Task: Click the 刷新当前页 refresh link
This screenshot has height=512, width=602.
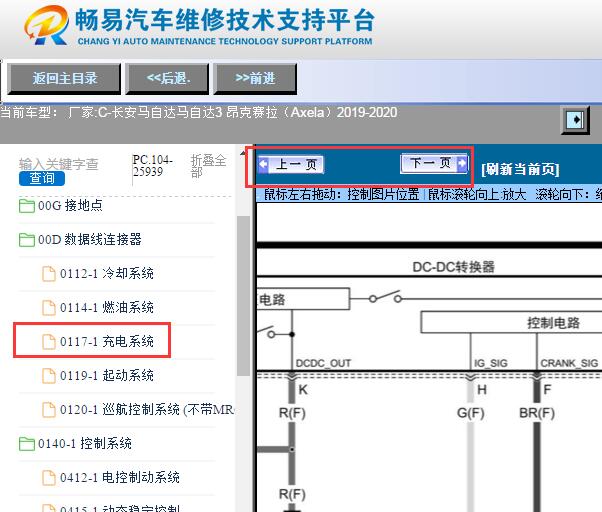Action: [520, 169]
